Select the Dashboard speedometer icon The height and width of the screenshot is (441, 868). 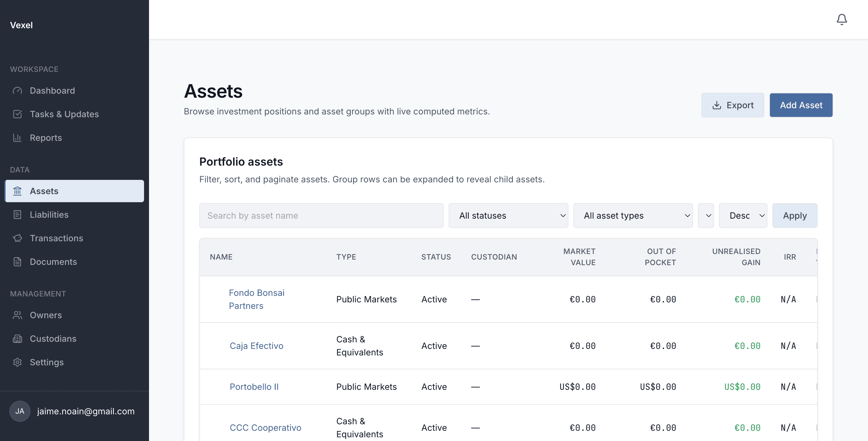coord(17,90)
